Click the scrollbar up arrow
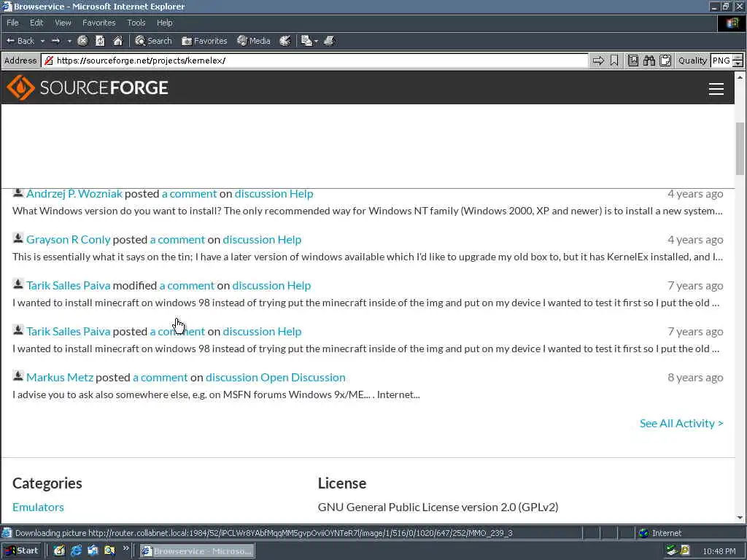Image resolution: width=747 pixels, height=560 pixels. point(740,76)
